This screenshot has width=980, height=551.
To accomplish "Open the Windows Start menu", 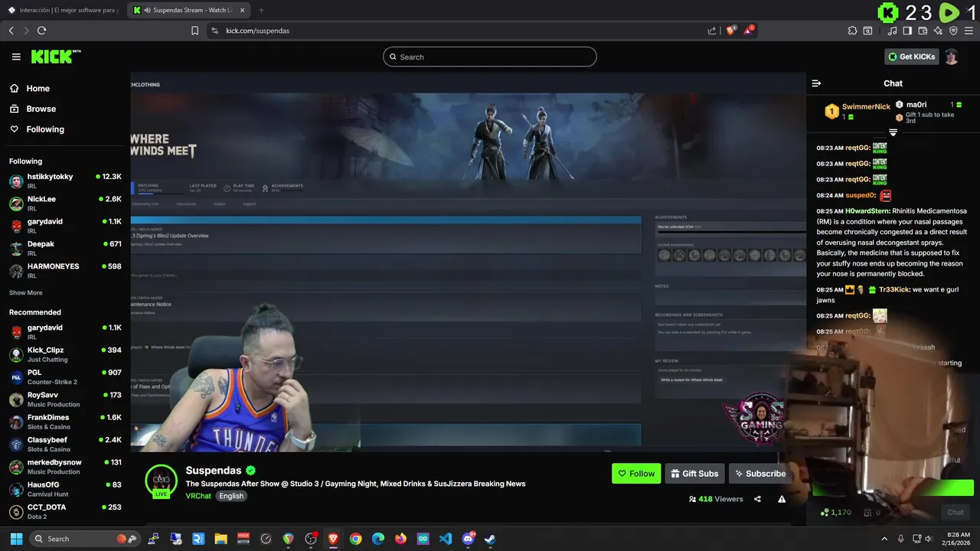I will [x=16, y=539].
